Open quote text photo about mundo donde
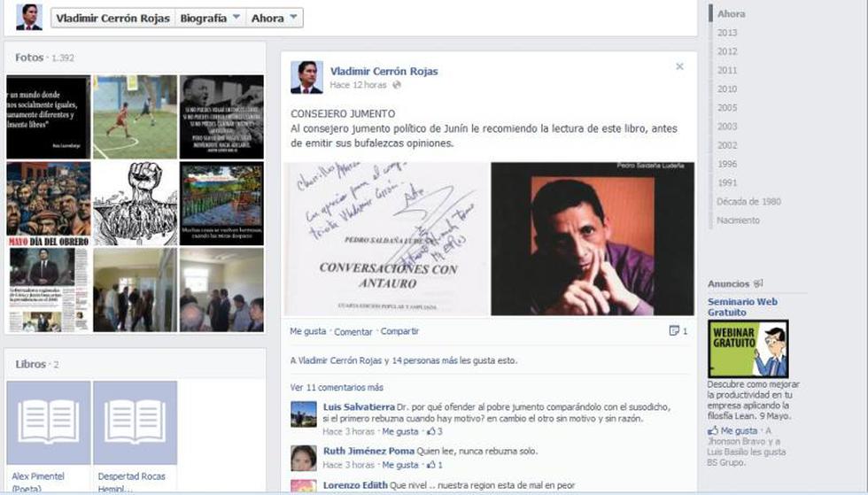Screen dimensions: 868x495 [49, 118]
